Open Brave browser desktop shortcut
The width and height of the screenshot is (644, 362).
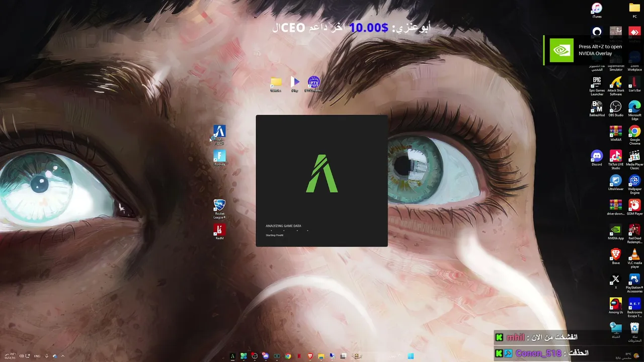pos(616,257)
